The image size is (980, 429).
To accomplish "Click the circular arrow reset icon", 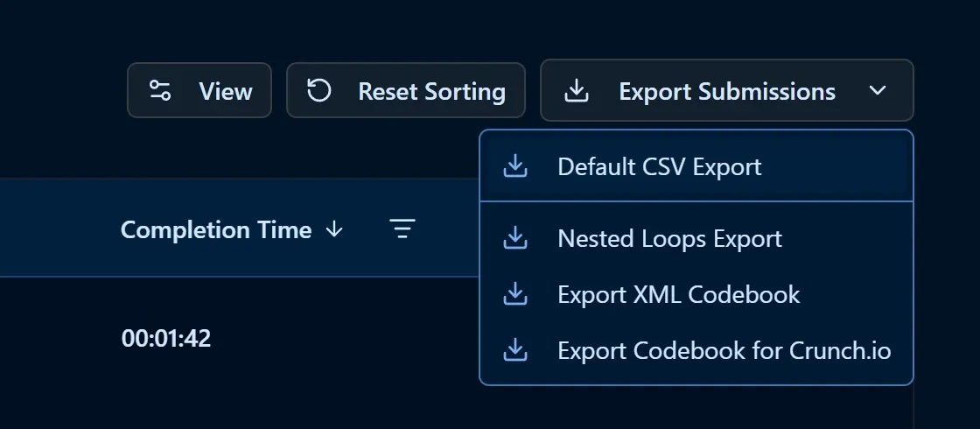I will point(318,91).
